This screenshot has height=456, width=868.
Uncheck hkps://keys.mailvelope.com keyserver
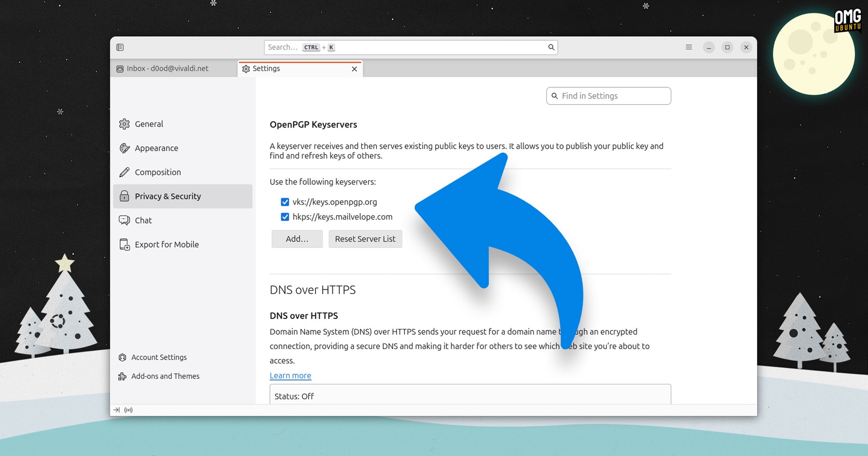285,217
